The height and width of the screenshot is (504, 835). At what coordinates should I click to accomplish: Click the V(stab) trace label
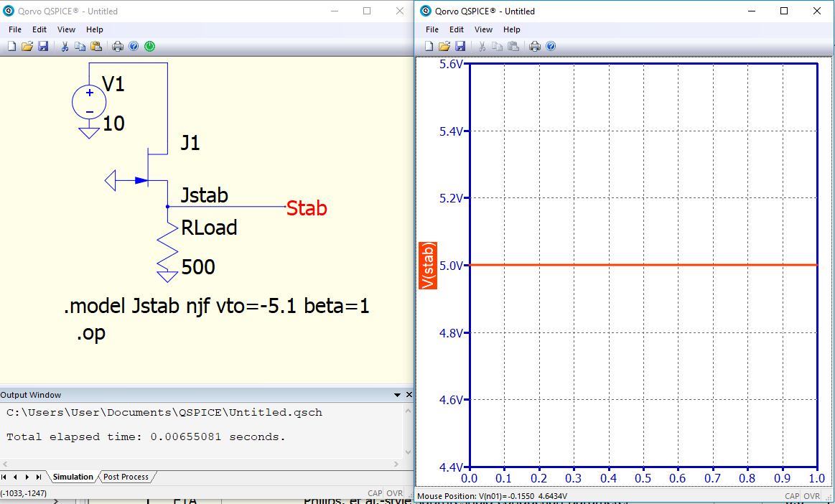point(429,266)
